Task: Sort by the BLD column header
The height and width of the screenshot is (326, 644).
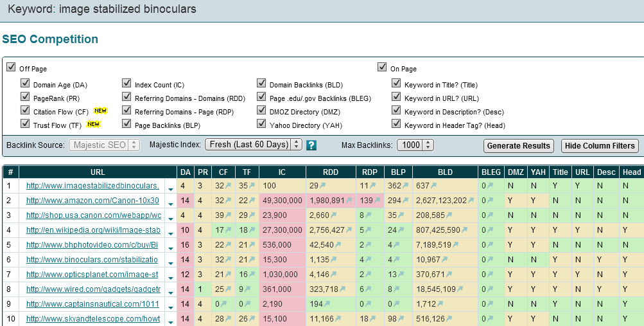Action: pos(445,172)
